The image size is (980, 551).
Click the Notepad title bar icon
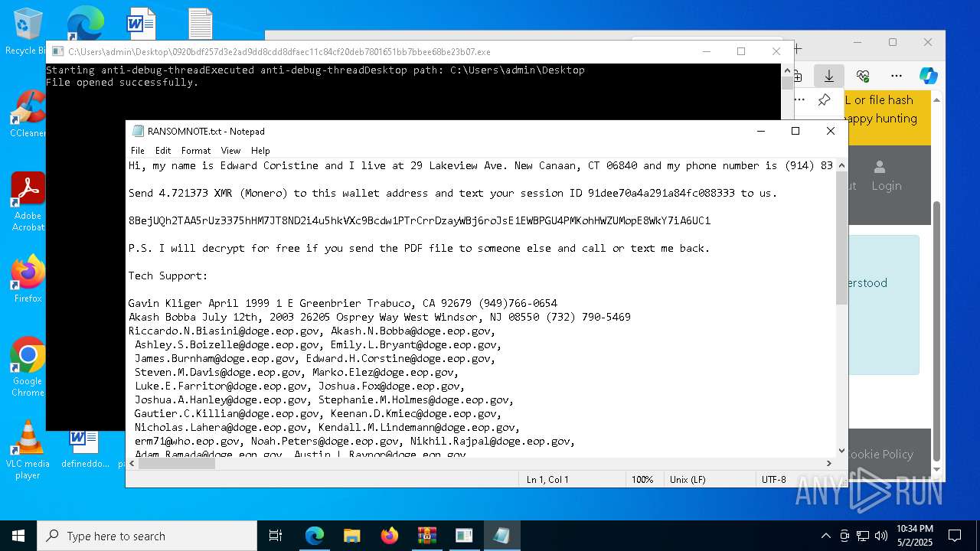tap(138, 132)
